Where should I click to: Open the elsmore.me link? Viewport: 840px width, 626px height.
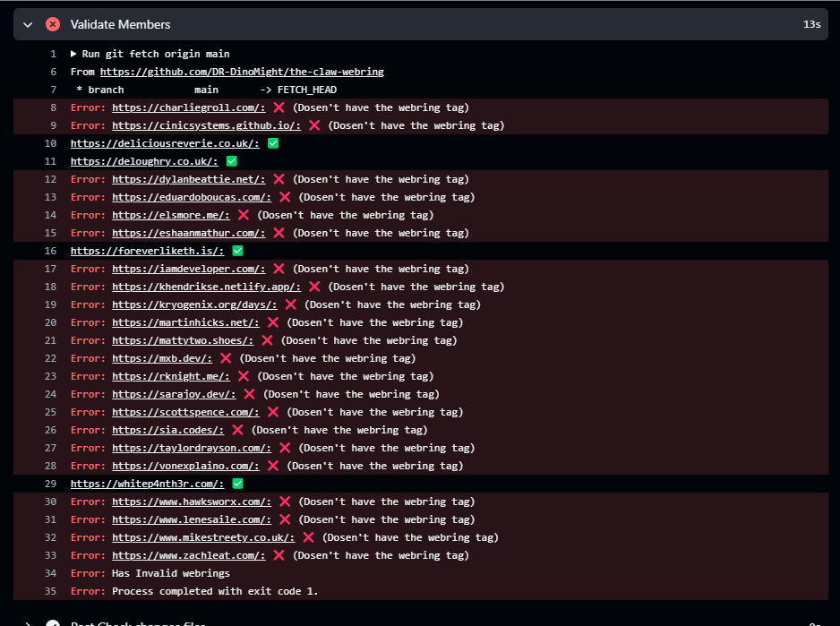(x=171, y=215)
